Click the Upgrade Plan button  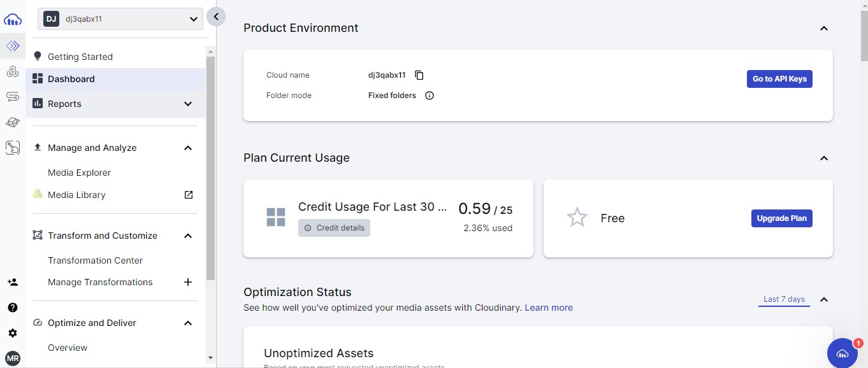pyautogui.click(x=781, y=218)
